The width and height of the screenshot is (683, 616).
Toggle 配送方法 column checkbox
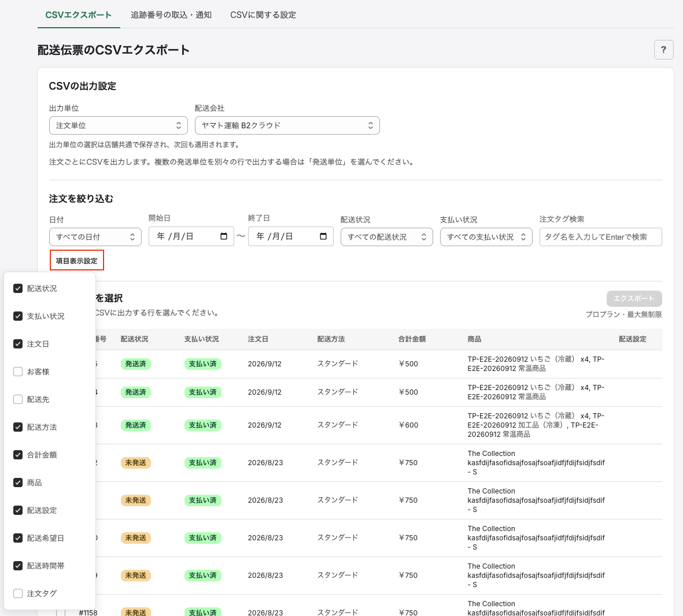(18, 427)
